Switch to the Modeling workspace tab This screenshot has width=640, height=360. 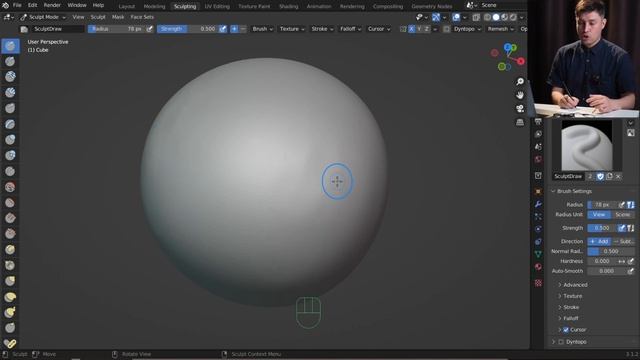coord(154,6)
